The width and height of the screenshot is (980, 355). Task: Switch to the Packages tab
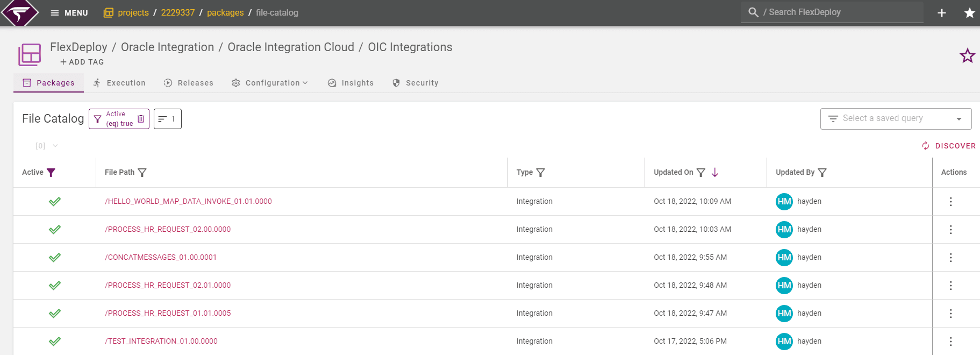click(48, 83)
